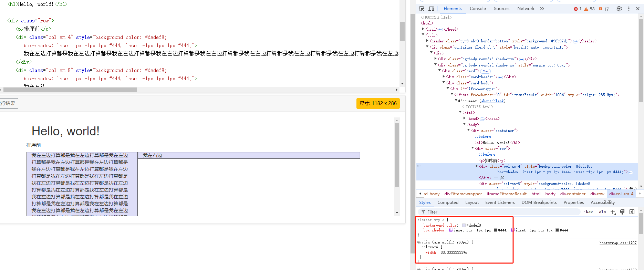Click ellipsis badge ending the col-sm-4 row
The width and height of the screenshot is (644, 270).
click(x=631, y=172)
